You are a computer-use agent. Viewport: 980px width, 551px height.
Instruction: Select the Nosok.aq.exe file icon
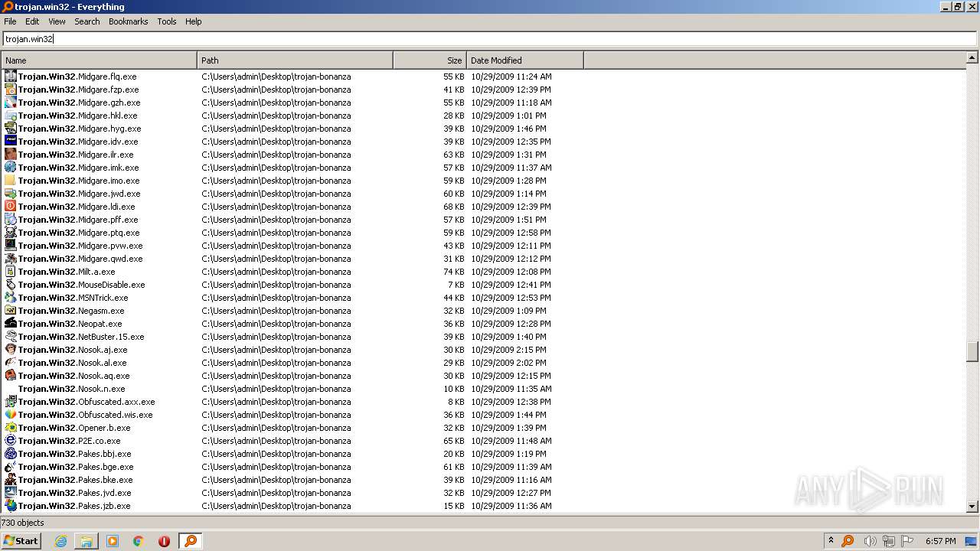(11, 376)
